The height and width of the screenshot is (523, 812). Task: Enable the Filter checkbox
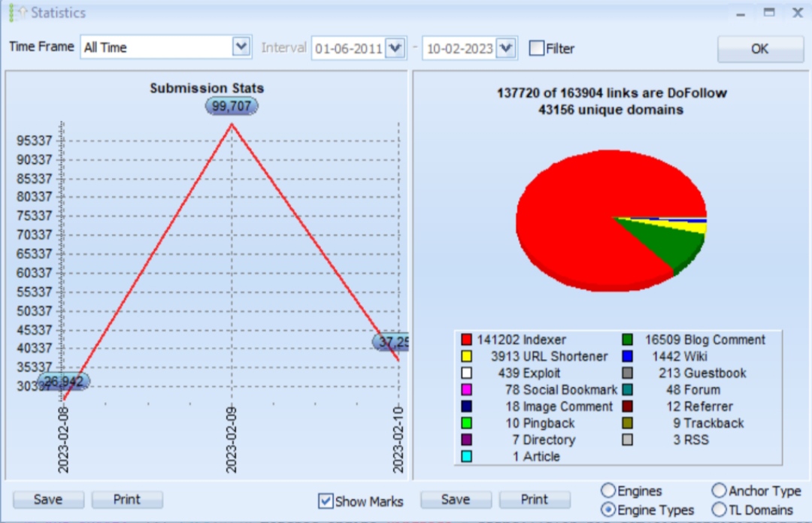tap(537, 49)
